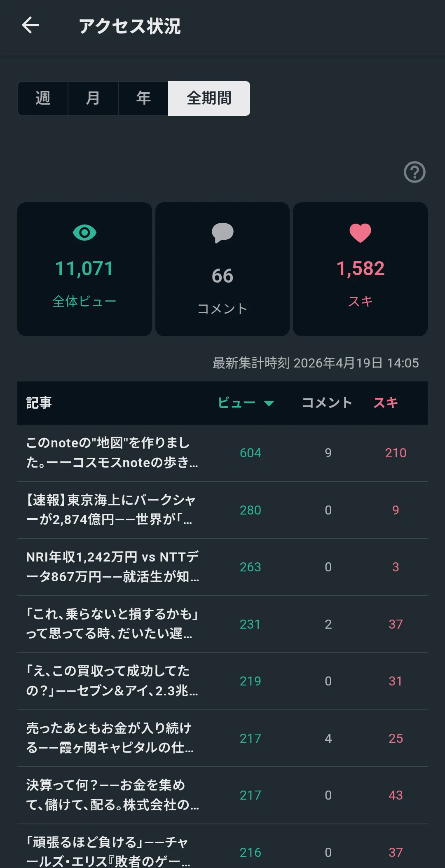Switch to the 週 tab
This screenshot has height=868, width=445.
click(43, 98)
